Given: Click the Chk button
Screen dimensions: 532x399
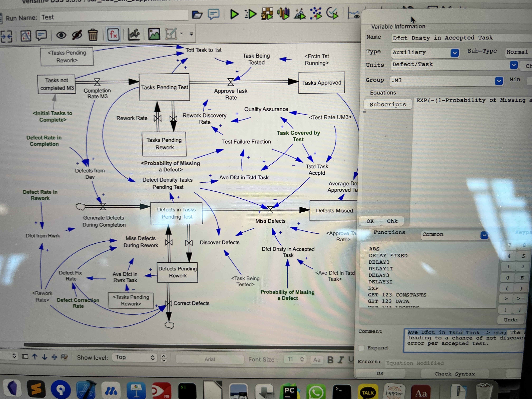Looking at the screenshot, I should [x=392, y=221].
